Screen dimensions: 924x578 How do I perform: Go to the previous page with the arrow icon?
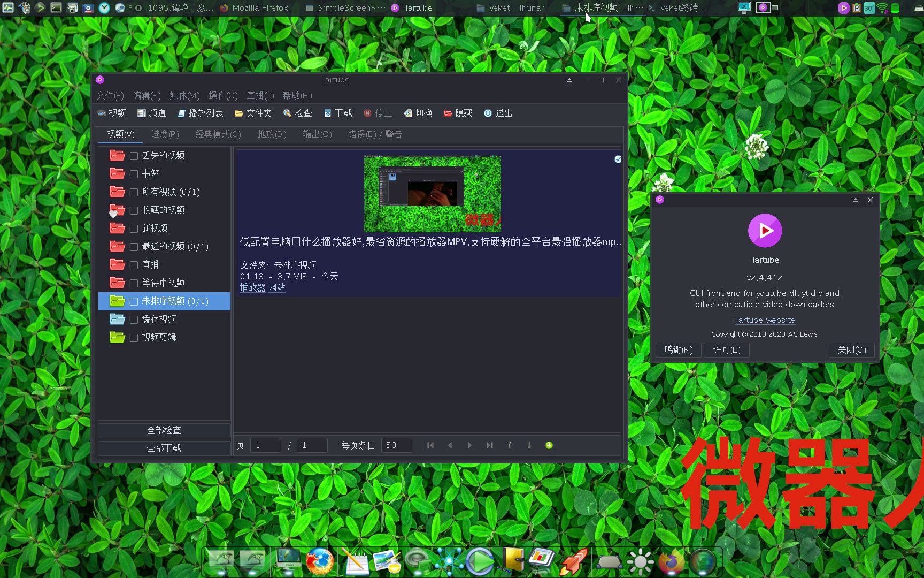450,445
